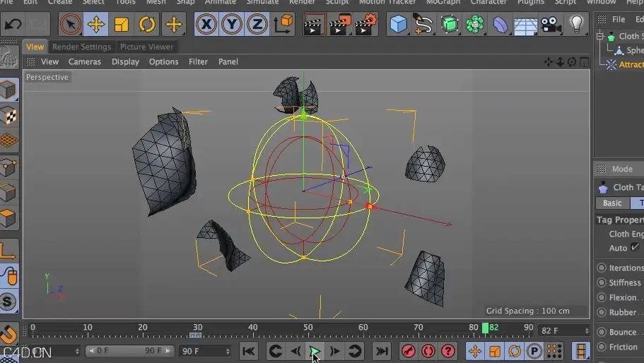Viewport: 644px width, 363px height.
Task: Toggle Autokeying button
Action: coord(428,351)
